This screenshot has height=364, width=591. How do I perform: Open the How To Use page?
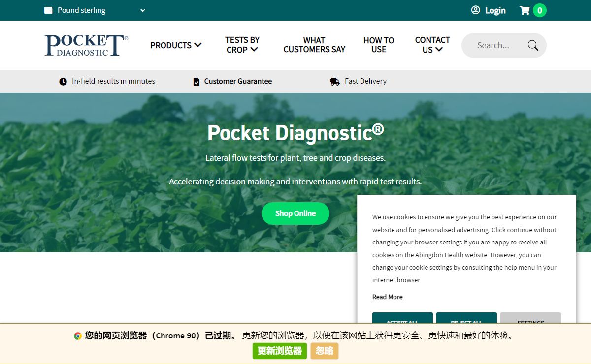tap(379, 45)
